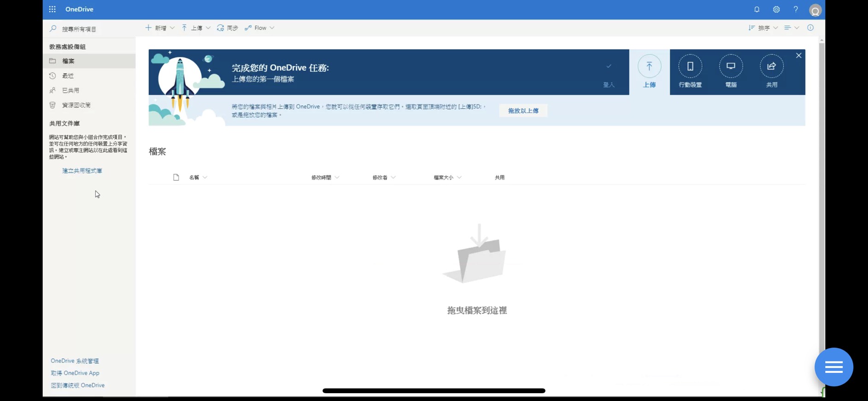Open the OneDrive 系統管理 link
The width and height of the screenshot is (868, 401).
pyautogui.click(x=75, y=361)
